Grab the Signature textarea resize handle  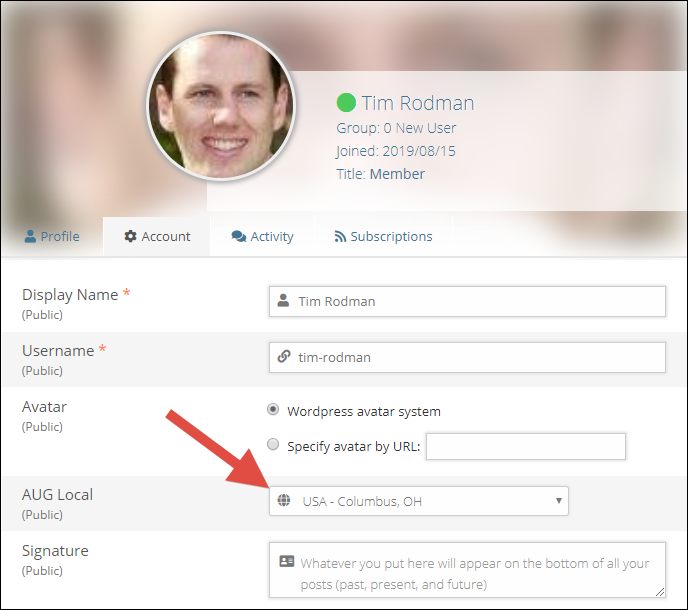(x=660, y=592)
